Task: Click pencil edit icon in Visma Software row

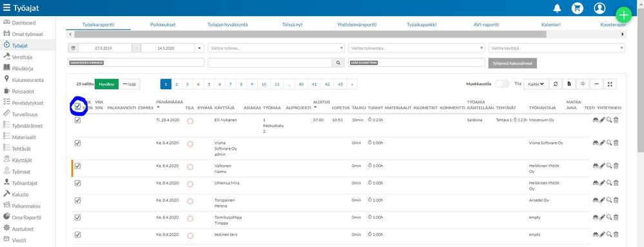Action: 602,143
